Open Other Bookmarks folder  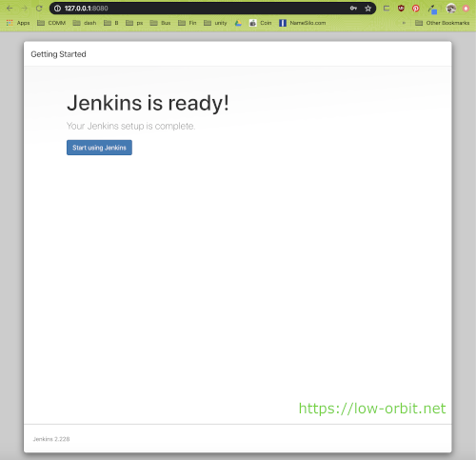443,23
